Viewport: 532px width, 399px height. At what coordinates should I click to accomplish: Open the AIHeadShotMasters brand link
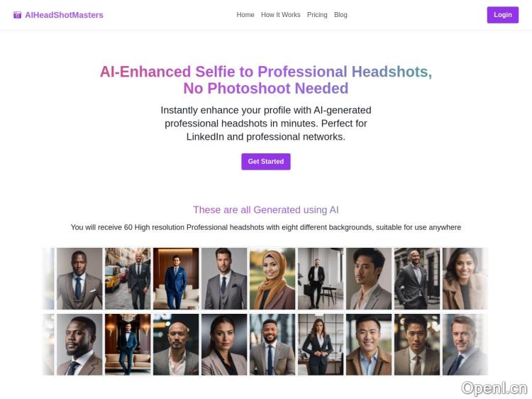pos(58,15)
